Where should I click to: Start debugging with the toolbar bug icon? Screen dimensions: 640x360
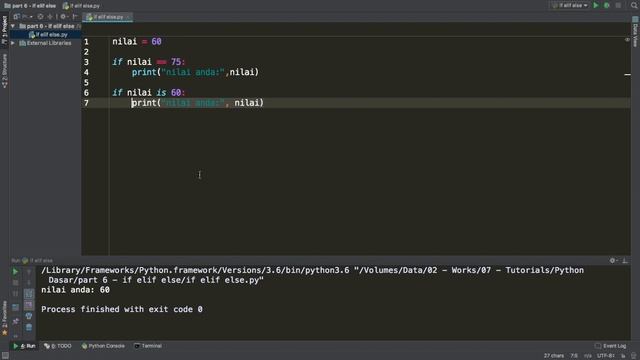tap(607, 5)
